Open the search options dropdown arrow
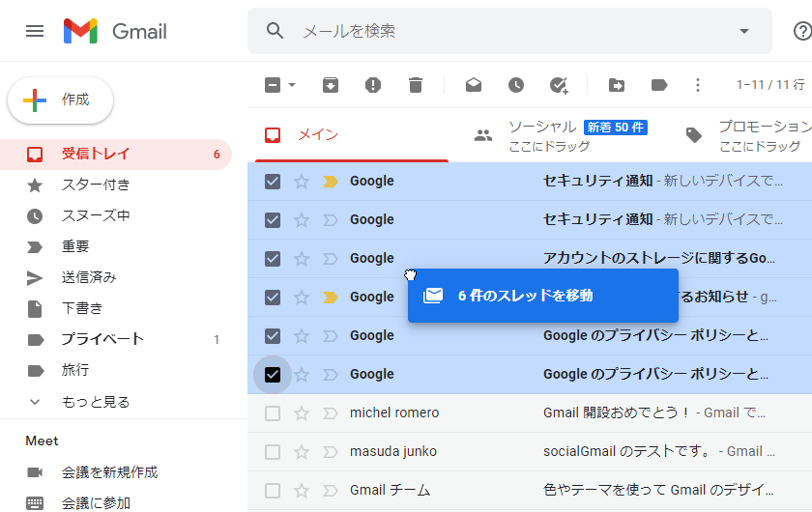The height and width of the screenshot is (512, 812). click(x=744, y=31)
